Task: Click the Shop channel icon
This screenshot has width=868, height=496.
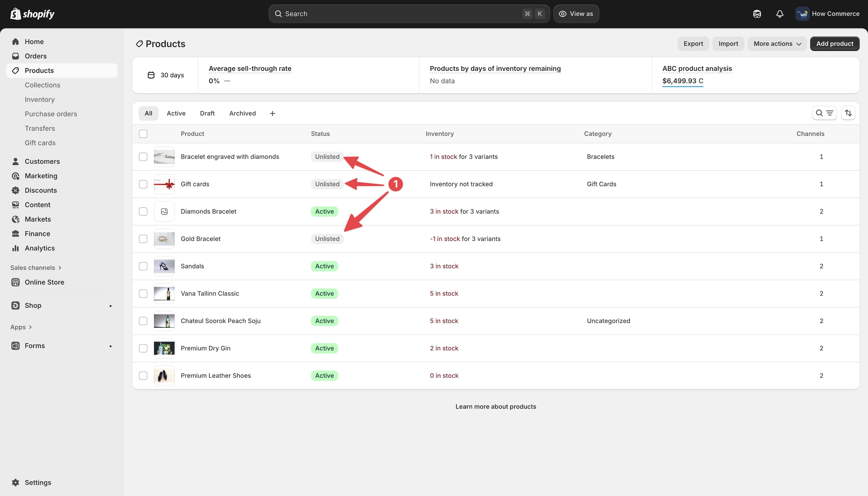Action: pyautogui.click(x=15, y=306)
